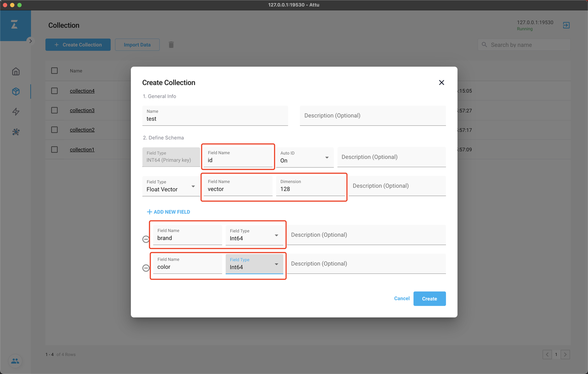Viewport: 588px width, 374px height.
Task: Open the Field Type dropdown for color
Action: 254,264
